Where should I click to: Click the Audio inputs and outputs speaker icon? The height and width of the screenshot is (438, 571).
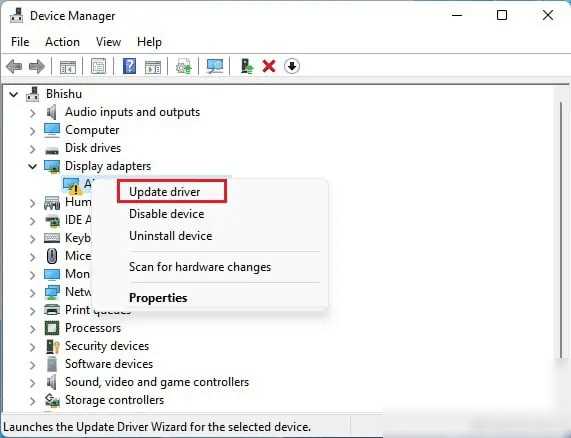click(x=51, y=112)
